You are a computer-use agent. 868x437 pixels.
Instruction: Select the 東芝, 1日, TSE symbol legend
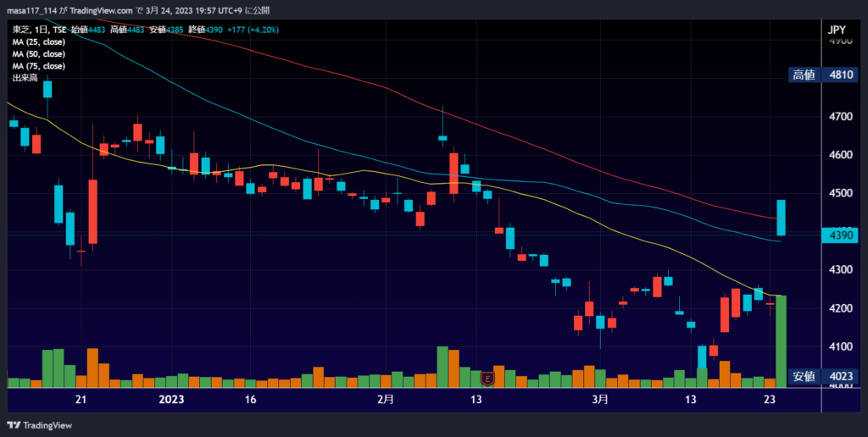[39, 30]
